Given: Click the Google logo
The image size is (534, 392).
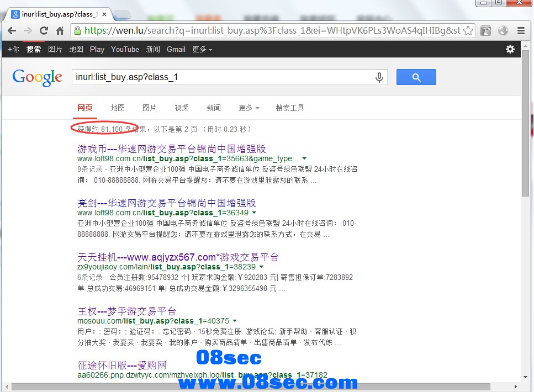Looking at the screenshot, I should 37,77.
